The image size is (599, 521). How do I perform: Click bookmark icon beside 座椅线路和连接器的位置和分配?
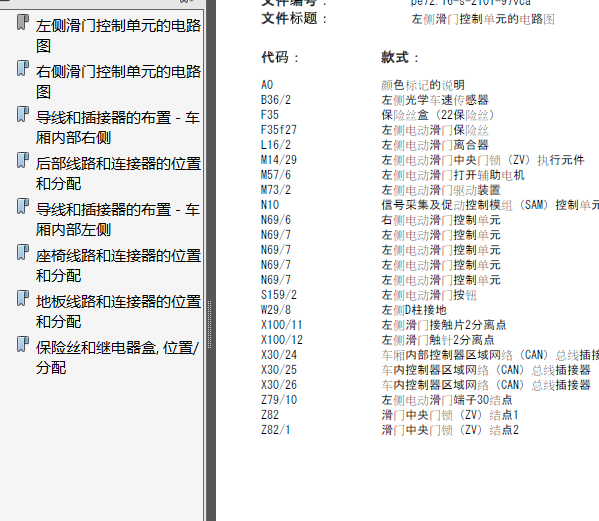[23, 252]
